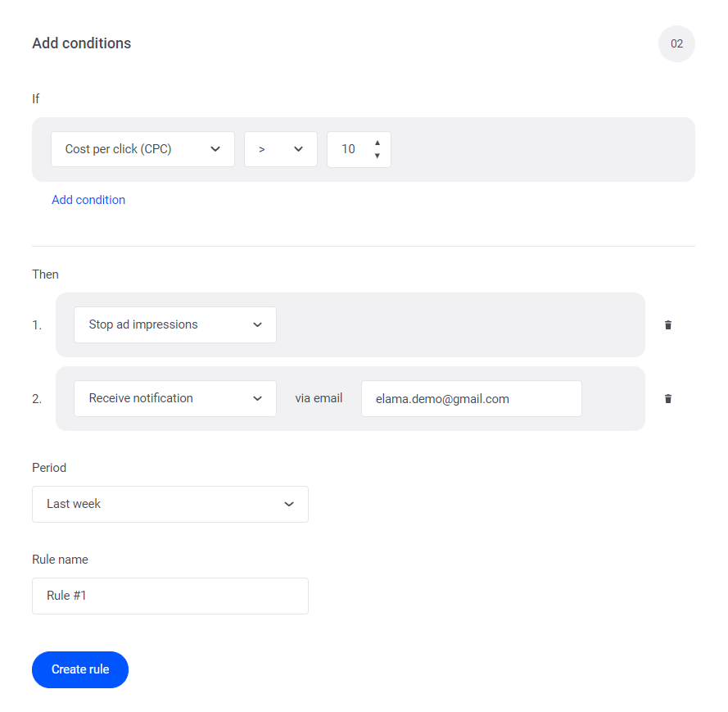This screenshot has height=712, width=728.
Task: Open the greater-than operator dropdown
Action: (x=280, y=149)
